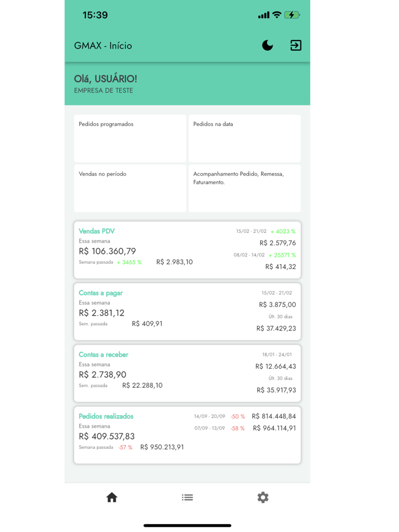This screenshot has height=532, width=399.
Task: Tap the charging battery indicator
Action: click(292, 15)
